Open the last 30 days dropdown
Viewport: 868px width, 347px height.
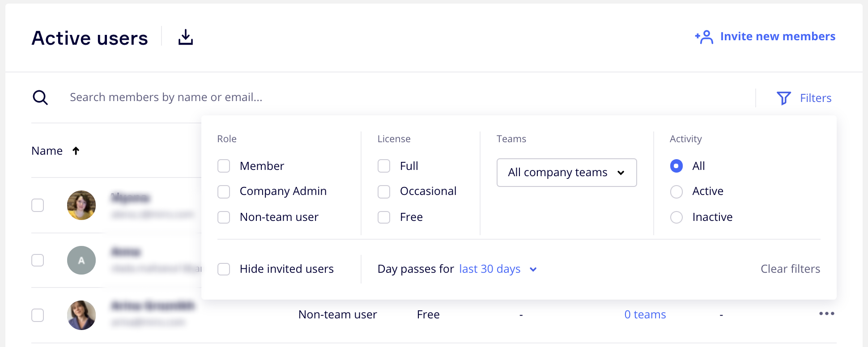[498, 269]
